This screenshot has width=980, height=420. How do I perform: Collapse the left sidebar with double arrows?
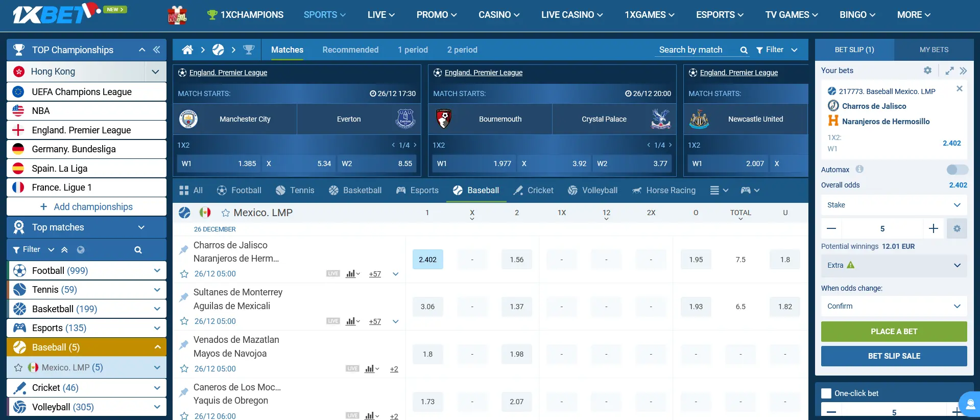157,50
